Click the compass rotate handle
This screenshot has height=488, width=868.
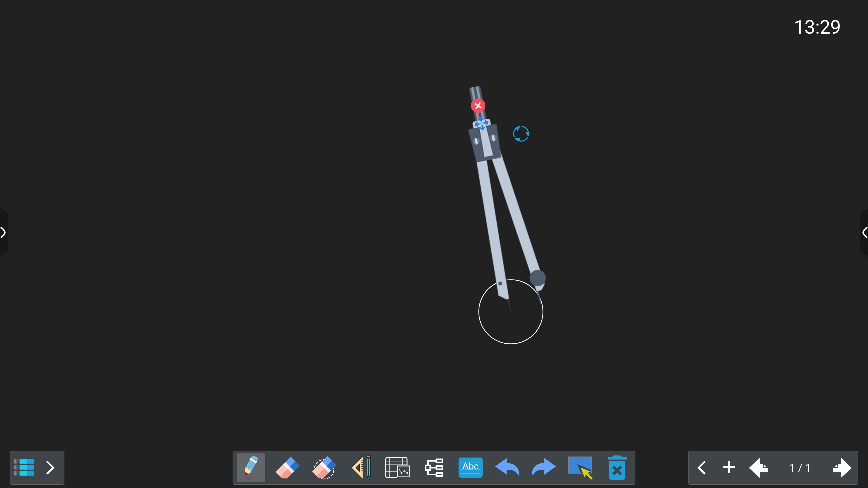pyautogui.click(x=521, y=134)
